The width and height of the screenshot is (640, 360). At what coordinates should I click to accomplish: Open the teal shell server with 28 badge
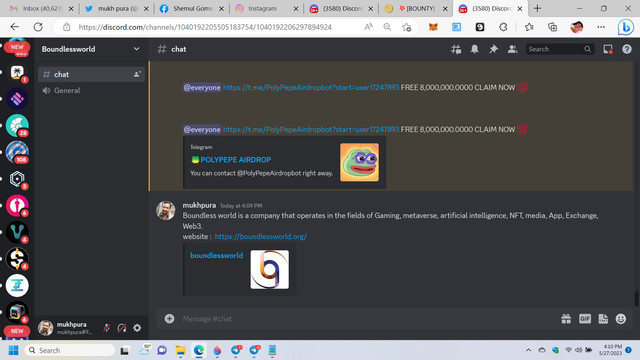(x=17, y=125)
